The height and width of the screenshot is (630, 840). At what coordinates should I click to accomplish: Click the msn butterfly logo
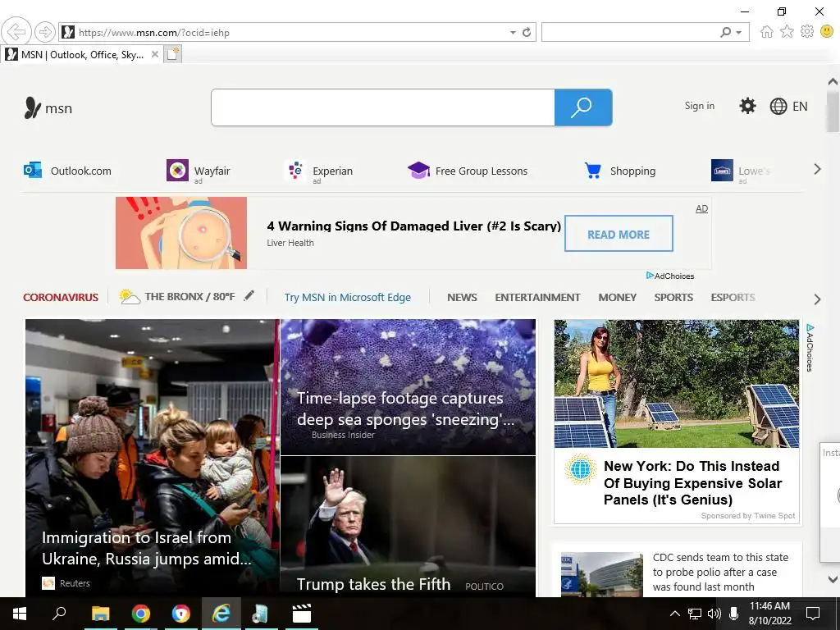click(x=48, y=107)
